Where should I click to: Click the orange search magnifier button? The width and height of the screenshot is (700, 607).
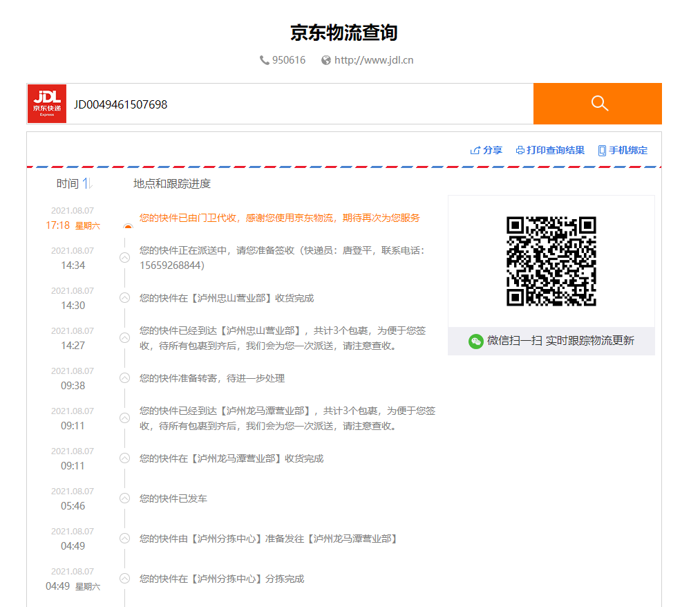click(597, 104)
